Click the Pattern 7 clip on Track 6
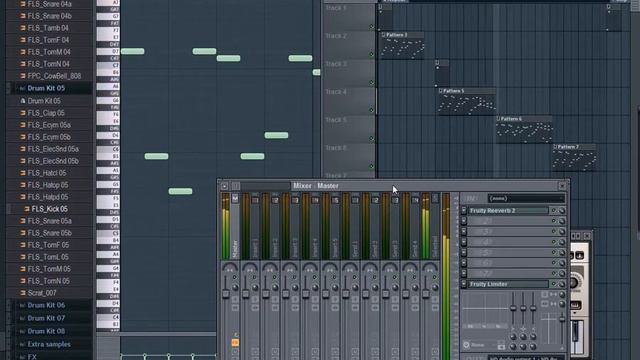This screenshot has height=360, width=640. 574,157
